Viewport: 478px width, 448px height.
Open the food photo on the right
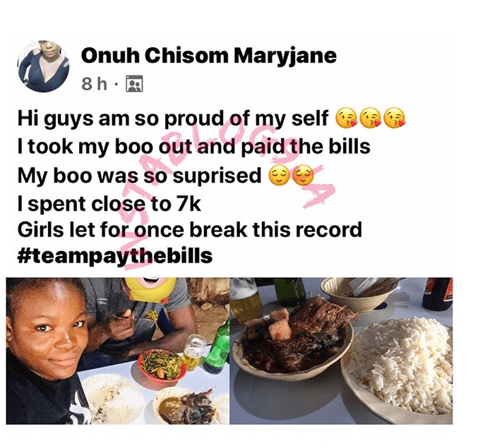[341, 351]
